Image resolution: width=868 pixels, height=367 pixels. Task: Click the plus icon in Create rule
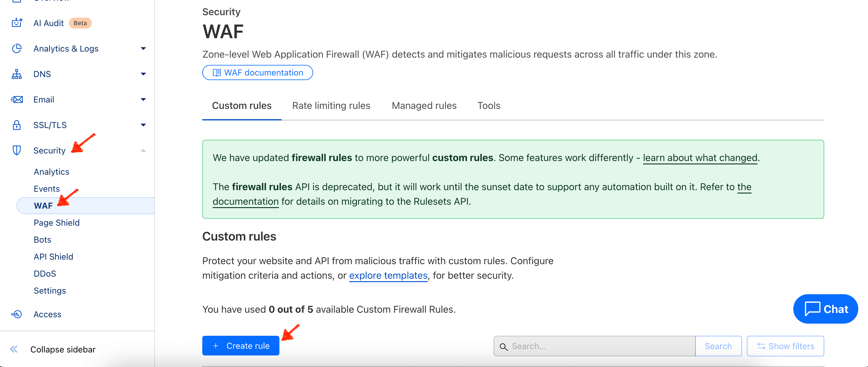[x=216, y=346]
